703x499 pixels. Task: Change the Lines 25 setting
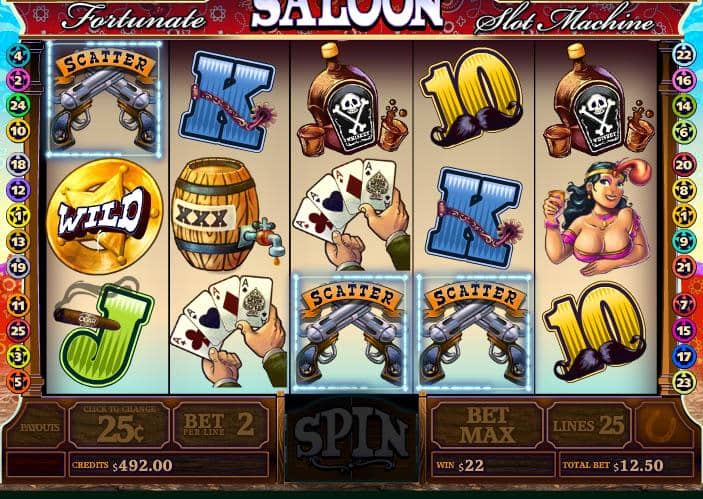click(589, 425)
